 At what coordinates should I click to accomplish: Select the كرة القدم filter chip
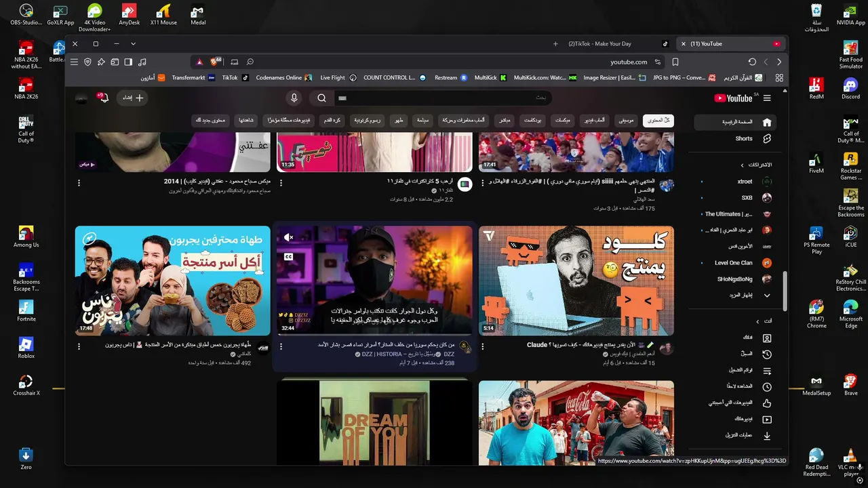point(332,120)
